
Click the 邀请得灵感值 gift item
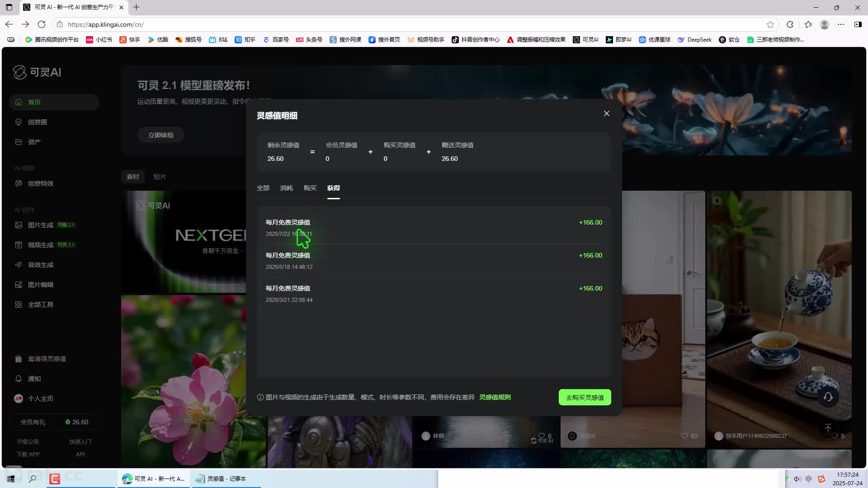click(47, 359)
